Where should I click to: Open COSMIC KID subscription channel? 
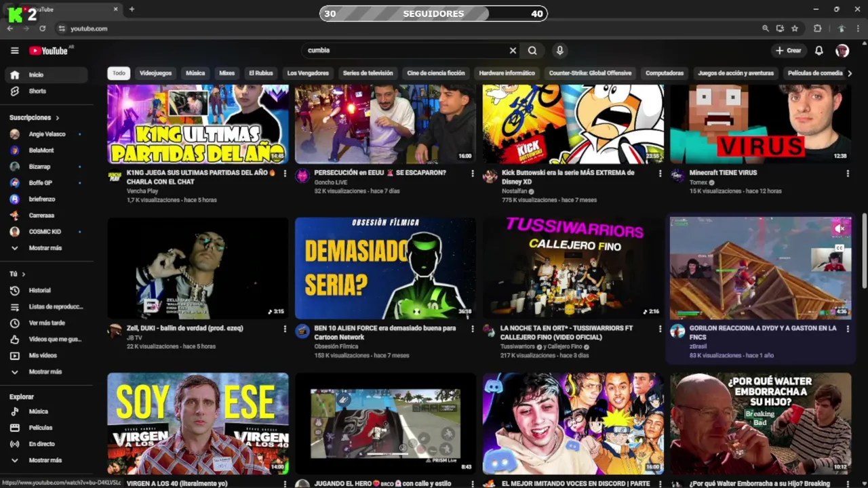[x=46, y=232]
